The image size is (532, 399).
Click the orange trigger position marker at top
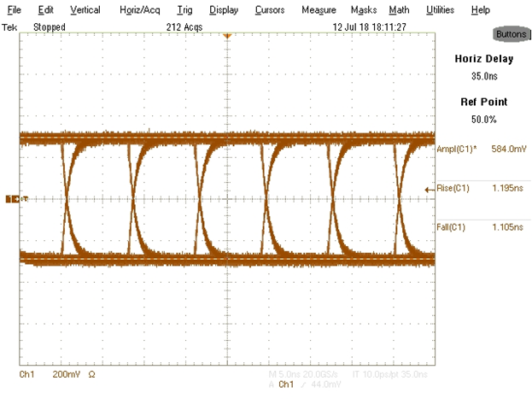227,37
